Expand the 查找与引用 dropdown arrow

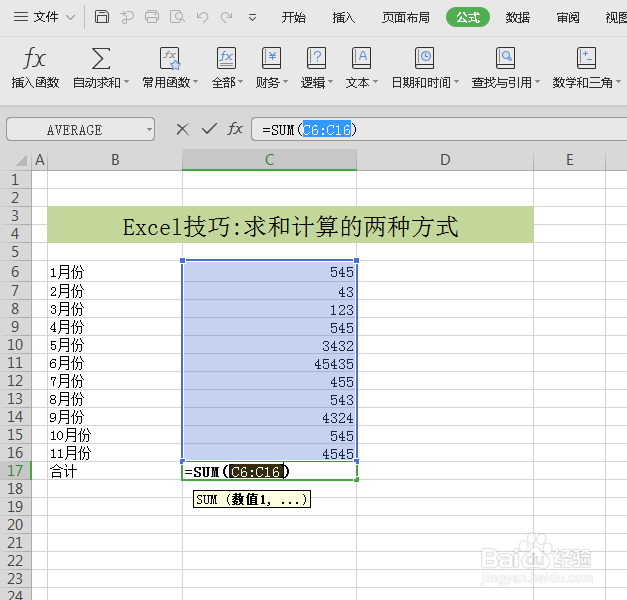click(537, 82)
